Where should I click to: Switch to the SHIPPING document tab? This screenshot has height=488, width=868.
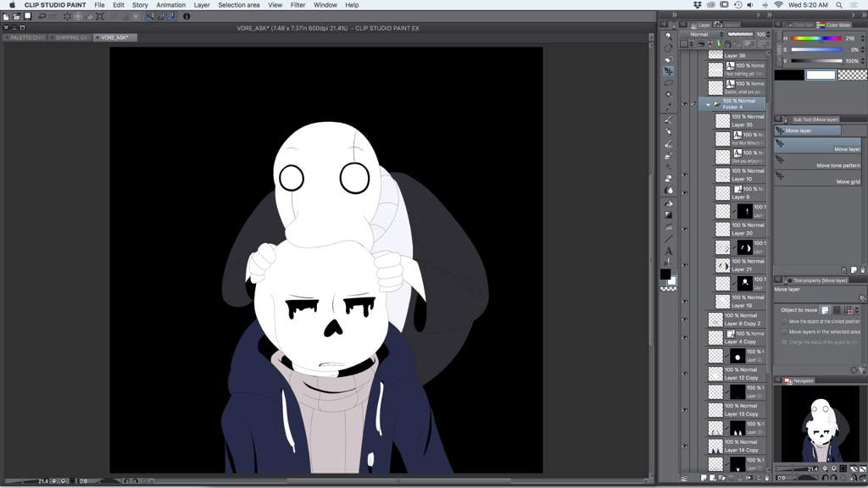click(70, 37)
